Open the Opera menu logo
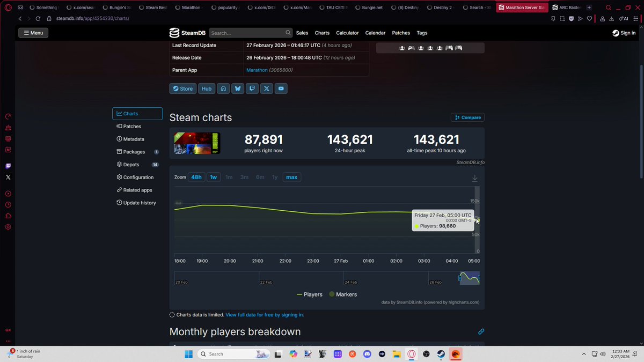This screenshot has width=644, height=362. click(8, 8)
